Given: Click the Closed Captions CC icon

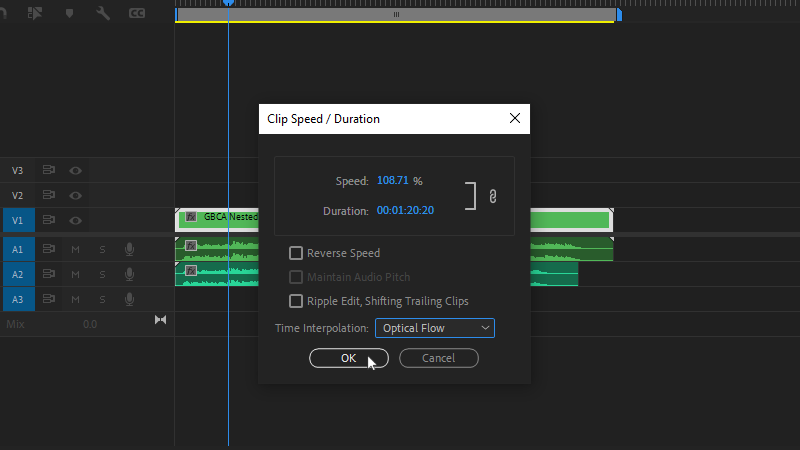Looking at the screenshot, I should click(137, 13).
